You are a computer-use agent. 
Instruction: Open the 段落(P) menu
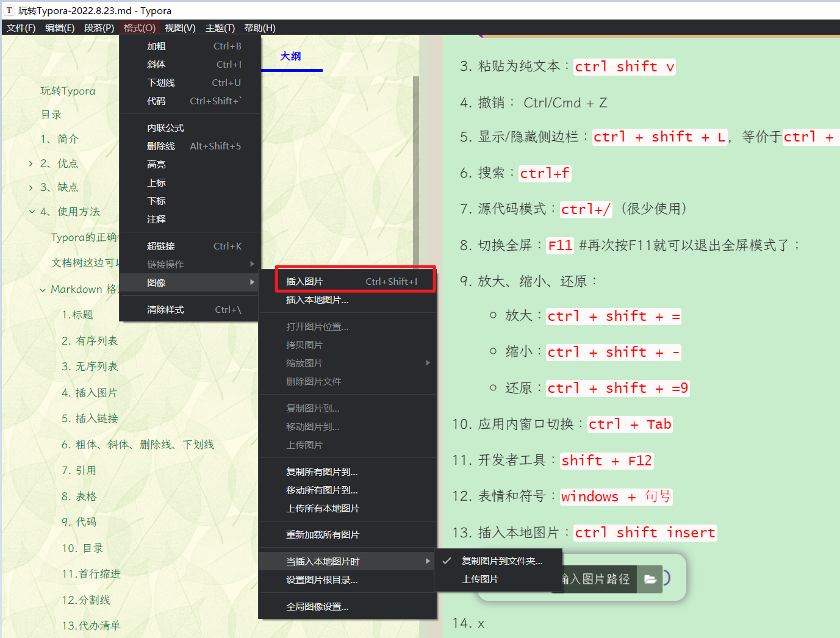[x=99, y=27]
